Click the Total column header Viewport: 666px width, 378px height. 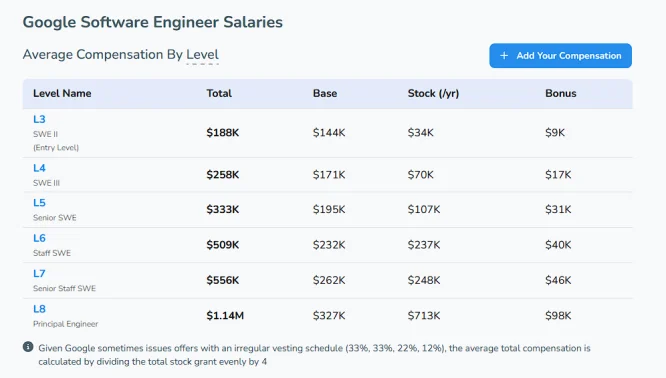click(219, 93)
